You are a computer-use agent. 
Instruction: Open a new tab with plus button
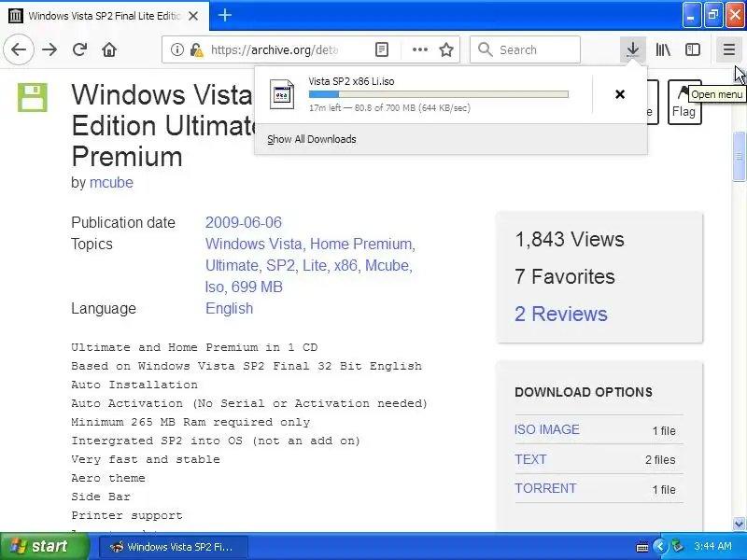[x=224, y=15]
